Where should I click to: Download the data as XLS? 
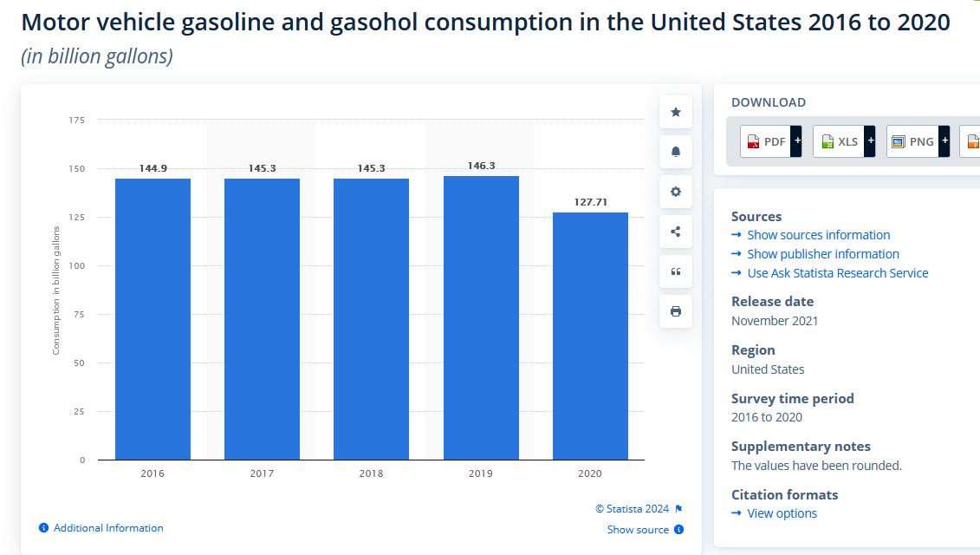point(839,141)
